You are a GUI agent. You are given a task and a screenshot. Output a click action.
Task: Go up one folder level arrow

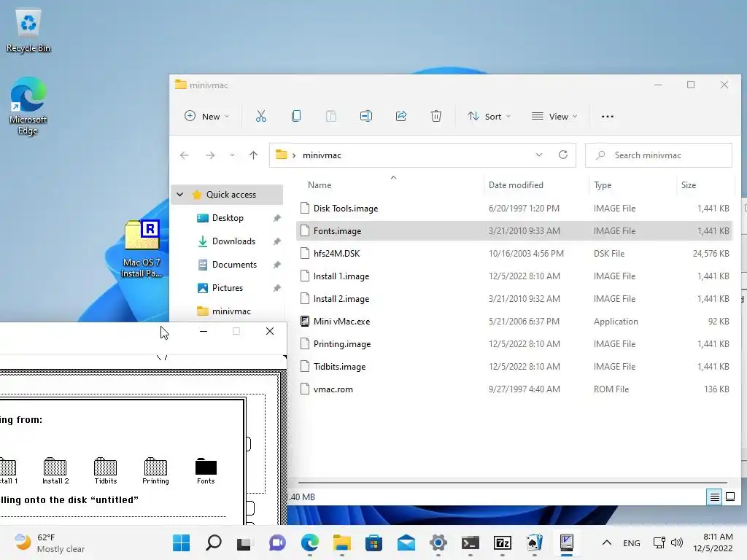click(x=253, y=155)
